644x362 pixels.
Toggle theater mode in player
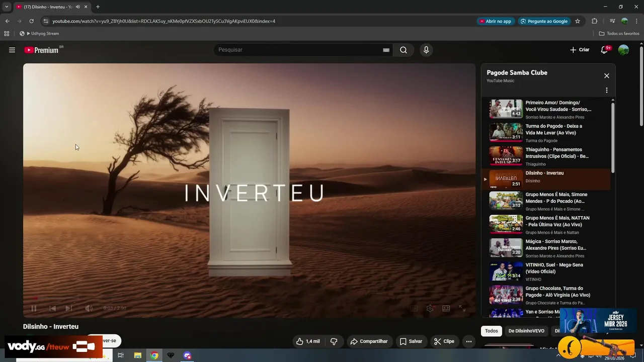(446, 308)
